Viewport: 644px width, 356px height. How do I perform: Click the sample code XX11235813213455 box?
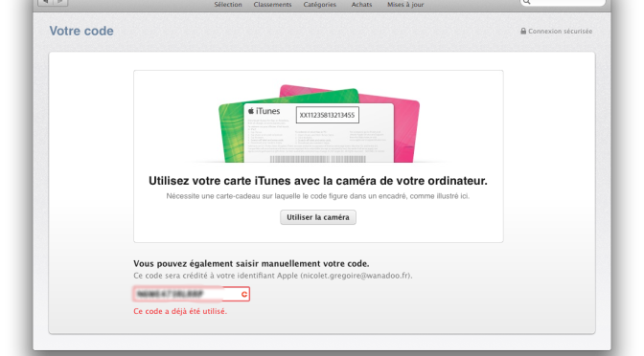[x=328, y=115]
